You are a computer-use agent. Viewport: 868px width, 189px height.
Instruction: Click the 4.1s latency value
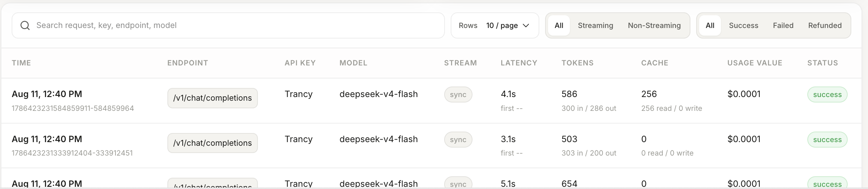(x=508, y=94)
